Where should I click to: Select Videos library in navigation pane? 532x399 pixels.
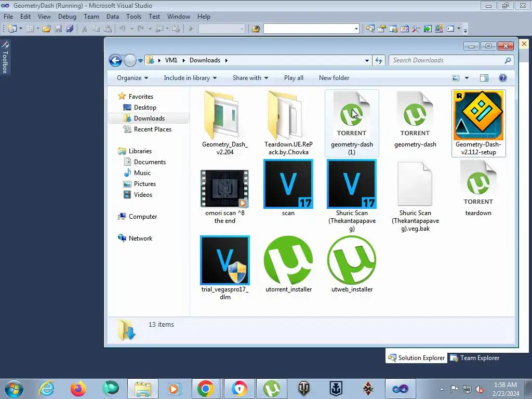[x=143, y=195]
